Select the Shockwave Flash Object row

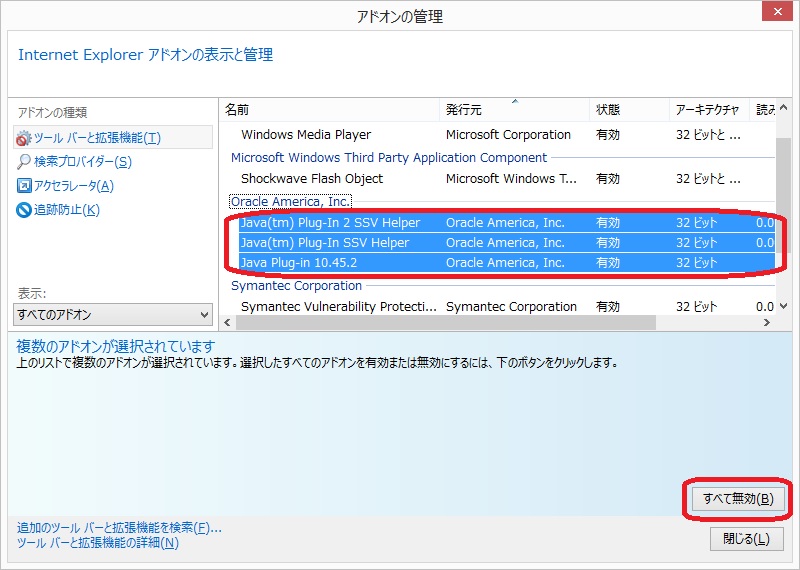507,179
